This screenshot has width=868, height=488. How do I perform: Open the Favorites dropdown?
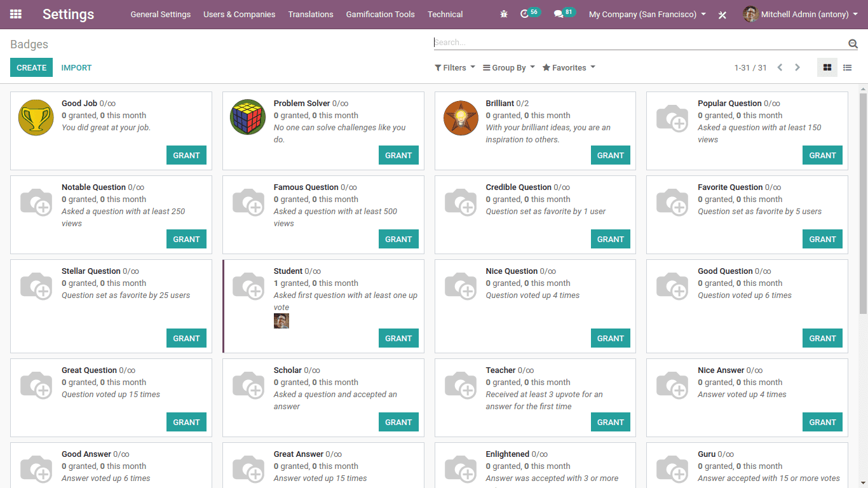coord(569,68)
